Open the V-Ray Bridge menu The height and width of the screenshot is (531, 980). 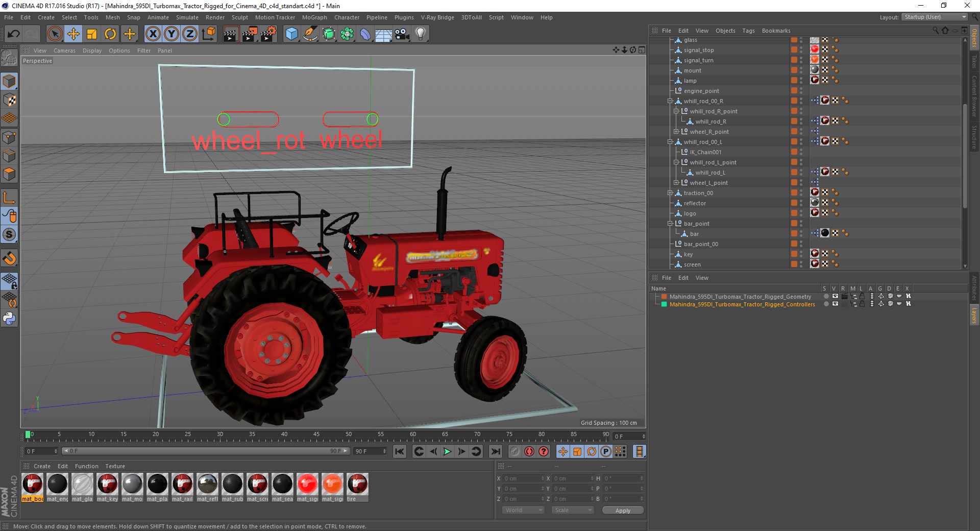pyautogui.click(x=437, y=17)
